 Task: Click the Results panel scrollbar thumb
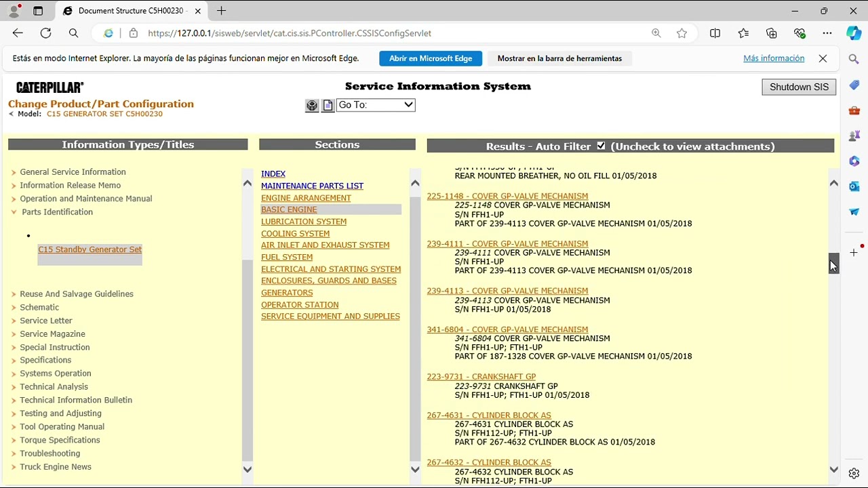point(833,263)
